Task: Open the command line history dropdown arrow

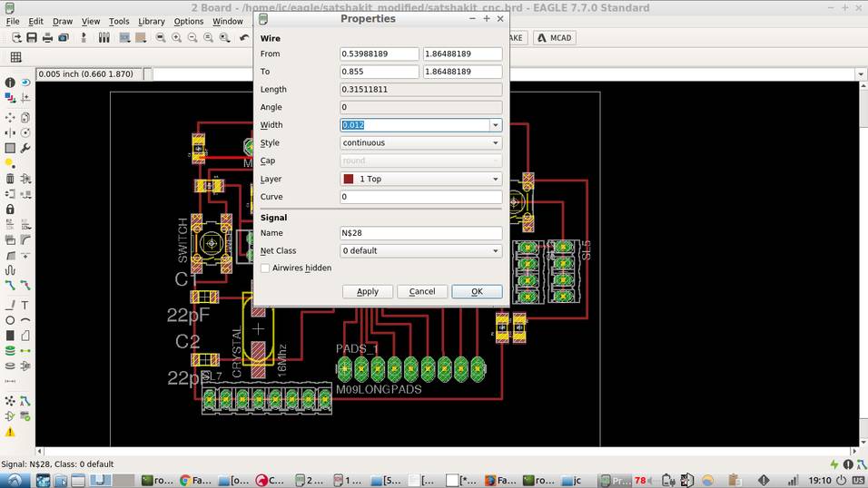Action: pos(860,74)
